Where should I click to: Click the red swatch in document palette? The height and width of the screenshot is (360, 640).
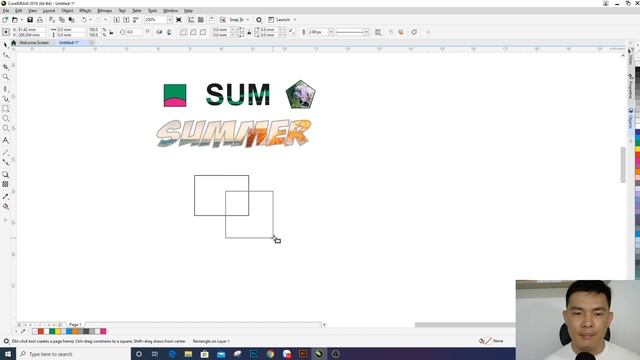(40, 331)
